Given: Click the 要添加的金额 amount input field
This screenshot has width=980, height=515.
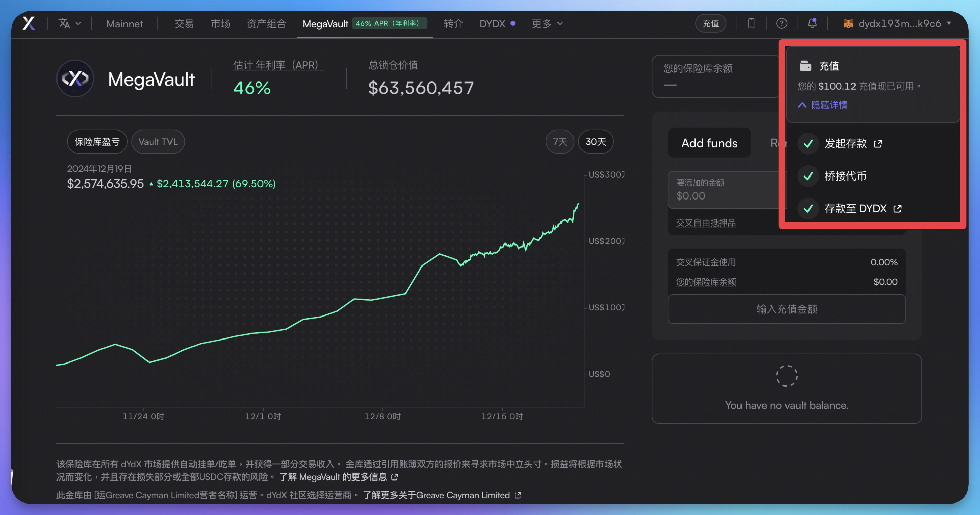Looking at the screenshot, I should point(727,190).
